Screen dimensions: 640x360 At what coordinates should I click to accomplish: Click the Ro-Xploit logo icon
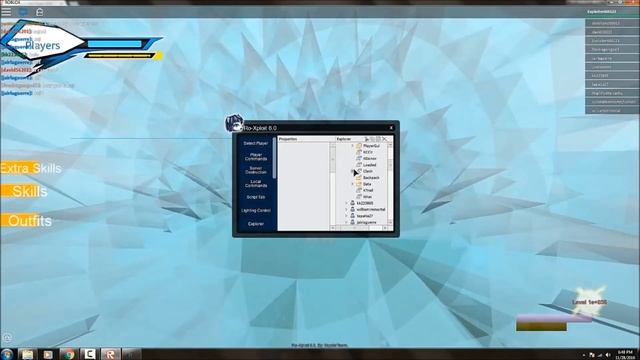pyautogui.click(x=234, y=123)
